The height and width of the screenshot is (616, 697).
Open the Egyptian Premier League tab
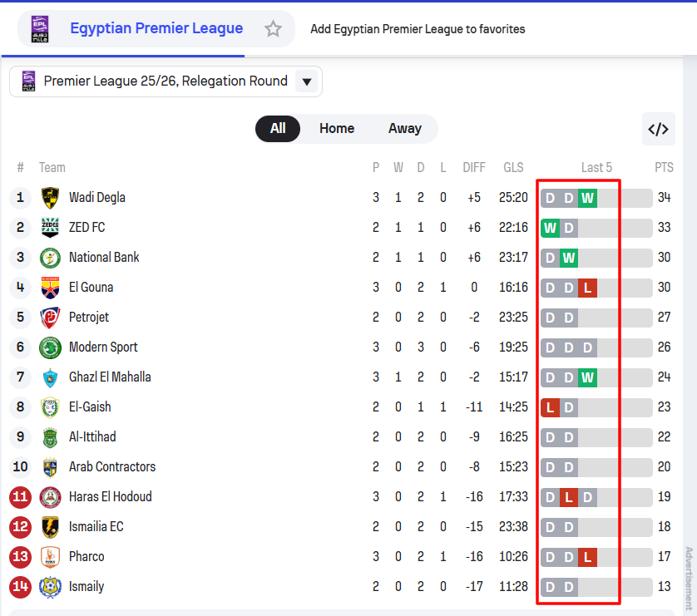point(156,29)
